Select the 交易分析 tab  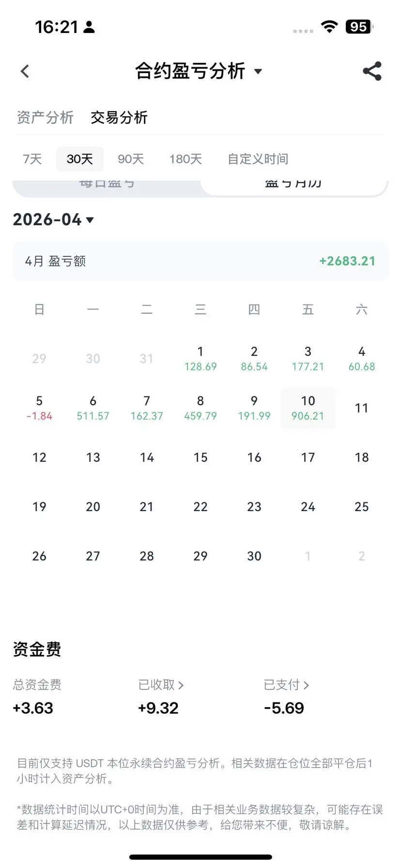(x=119, y=117)
